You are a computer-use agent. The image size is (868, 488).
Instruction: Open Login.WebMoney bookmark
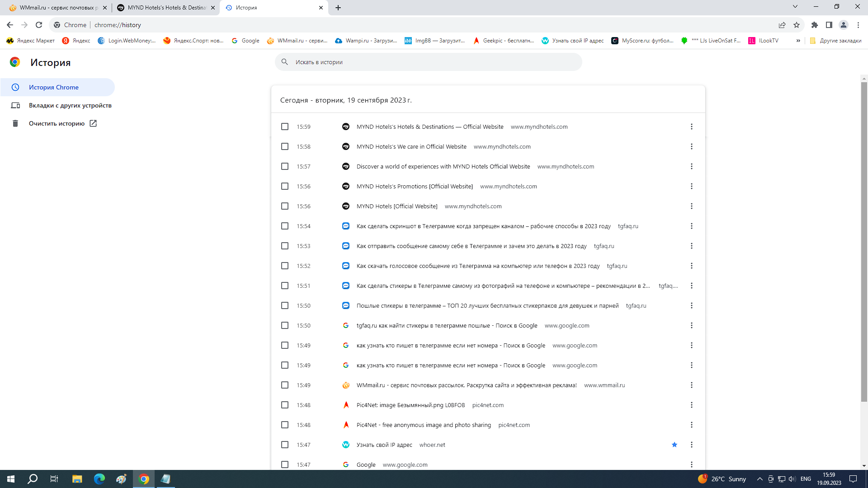127,41
